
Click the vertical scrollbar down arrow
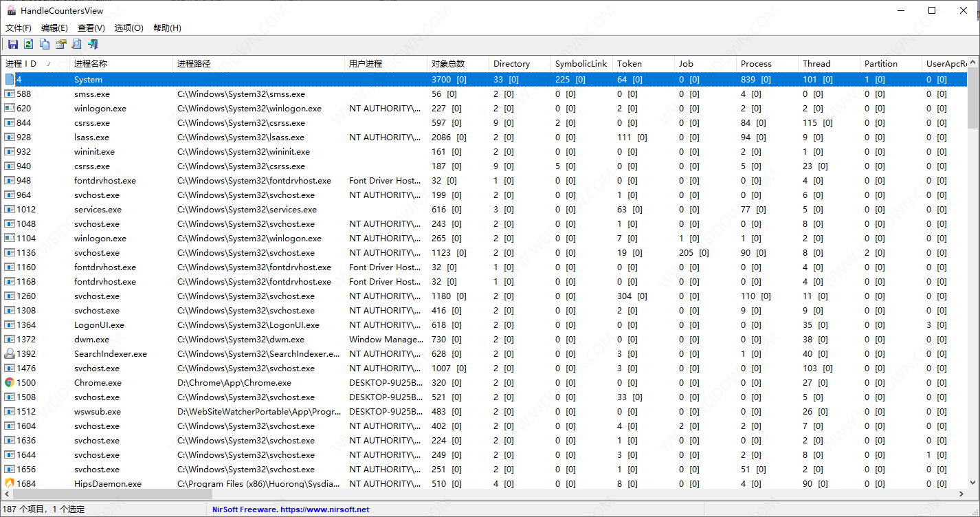(x=973, y=483)
